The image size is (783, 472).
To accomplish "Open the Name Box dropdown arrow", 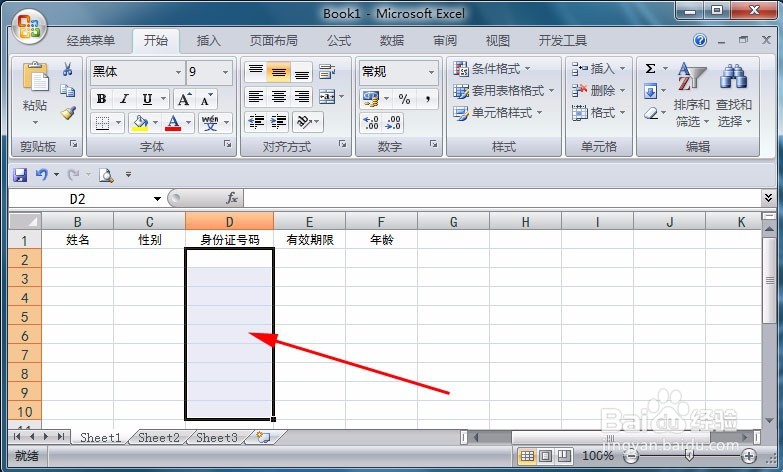I will 157,199.
